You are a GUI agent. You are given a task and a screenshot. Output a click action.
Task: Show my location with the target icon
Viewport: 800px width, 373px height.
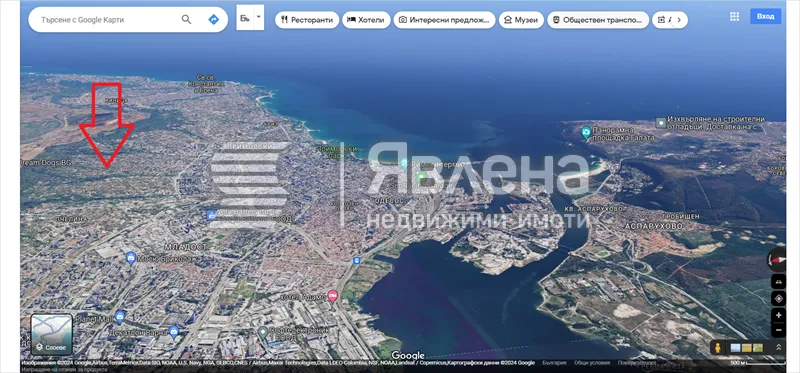coord(779,299)
